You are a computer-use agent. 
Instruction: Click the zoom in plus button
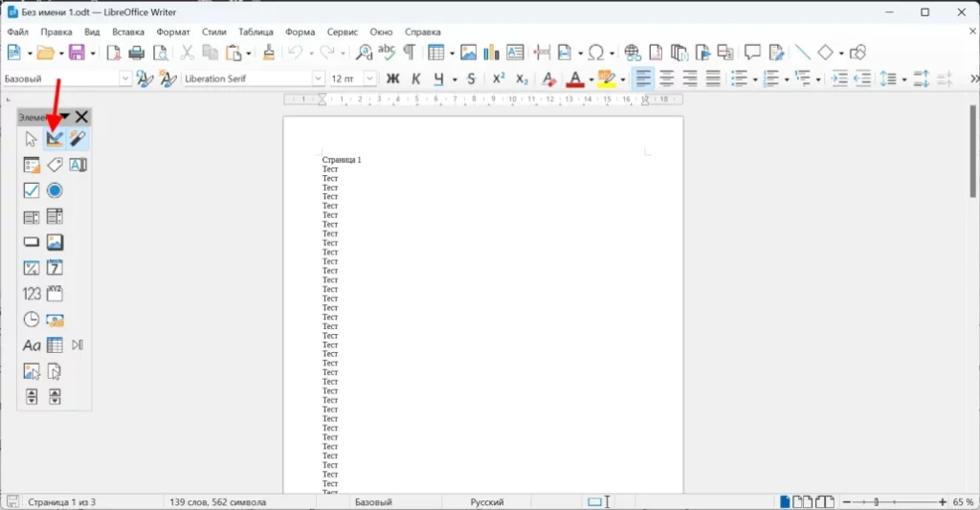[x=943, y=502]
